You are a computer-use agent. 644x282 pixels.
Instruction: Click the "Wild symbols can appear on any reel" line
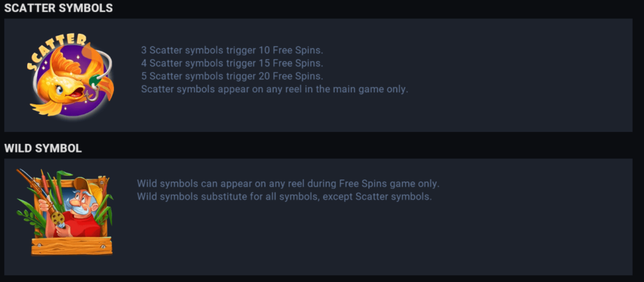click(x=288, y=183)
